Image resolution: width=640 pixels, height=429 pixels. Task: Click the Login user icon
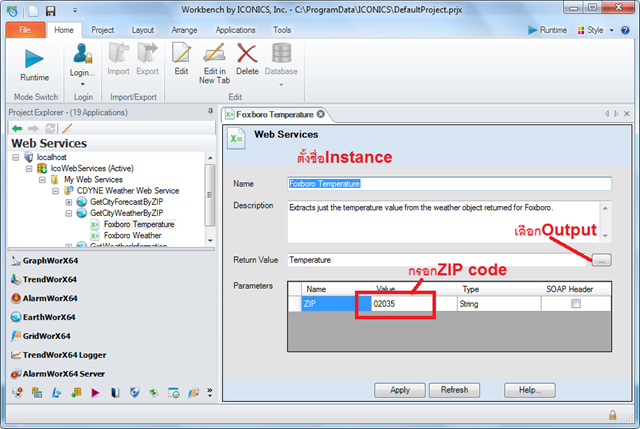pos(82,53)
